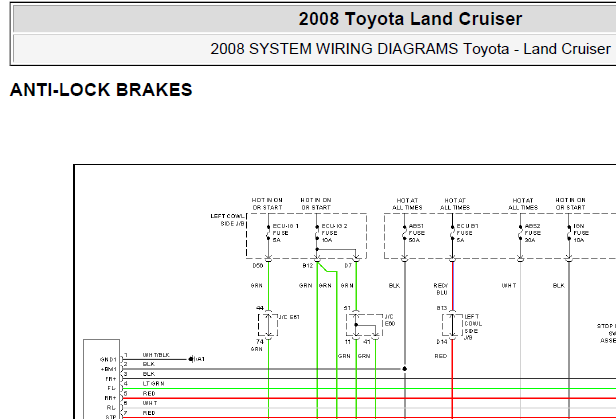The width and height of the screenshot is (616, 419).
Task: Select the '+BM1' terminal label
Action: click(109, 369)
